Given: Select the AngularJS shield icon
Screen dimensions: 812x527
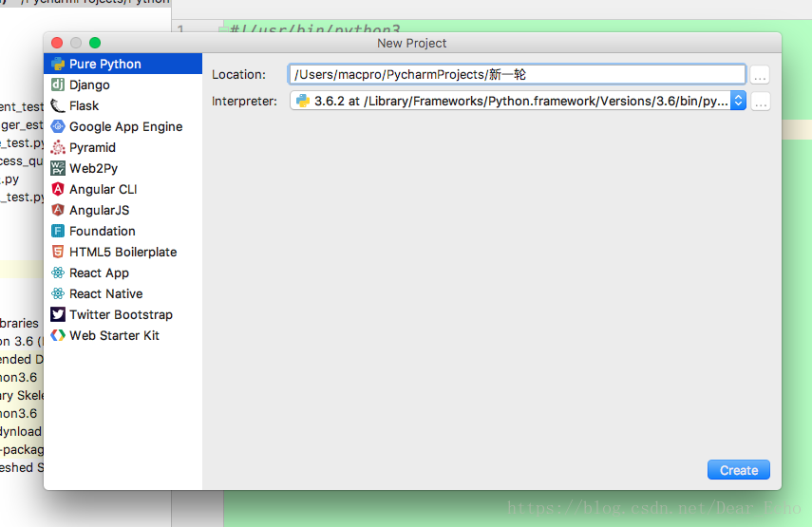Looking at the screenshot, I should [x=58, y=210].
